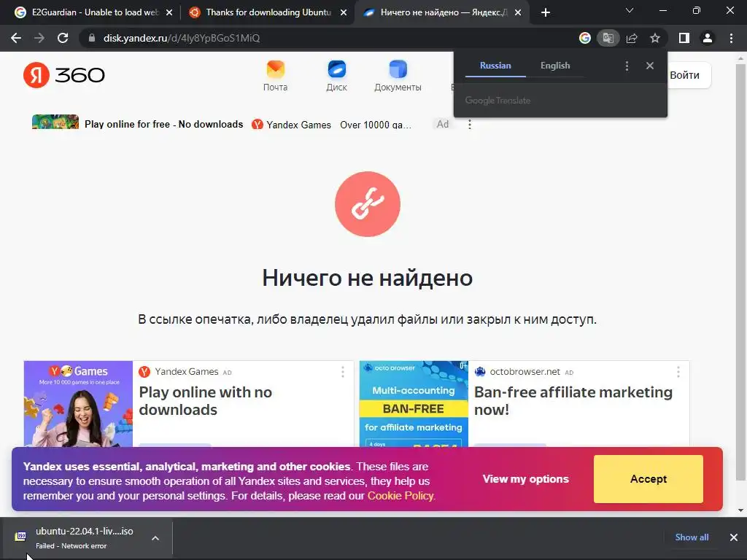Open Yandex Почта mail service
The height and width of the screenshot is (560, 747).
tap(275, 76)
